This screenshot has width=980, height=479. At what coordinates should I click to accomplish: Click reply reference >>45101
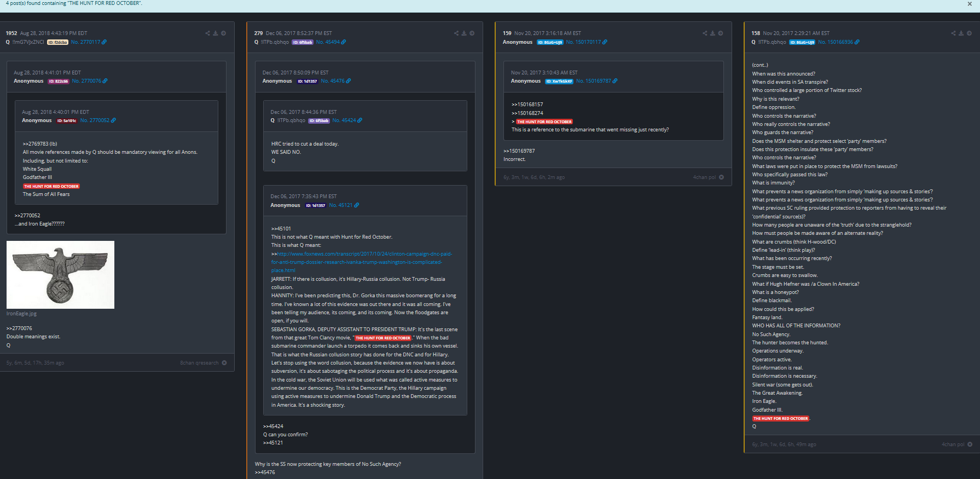(281, 229)
